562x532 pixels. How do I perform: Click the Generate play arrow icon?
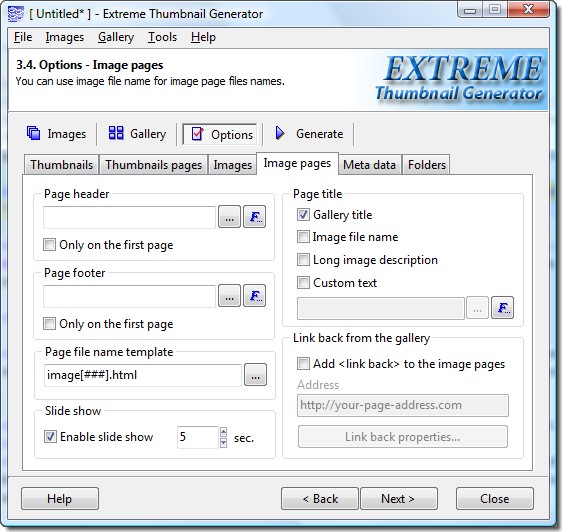280,133
